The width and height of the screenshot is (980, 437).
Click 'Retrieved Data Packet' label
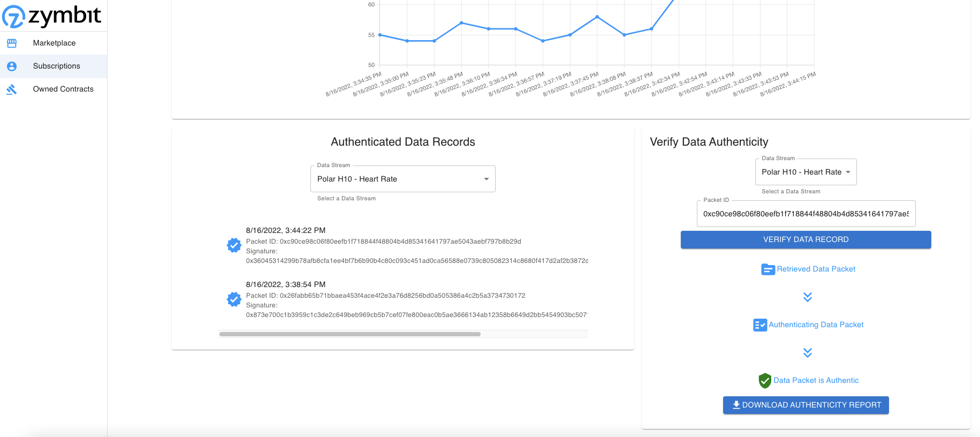(x=816, y=269)
